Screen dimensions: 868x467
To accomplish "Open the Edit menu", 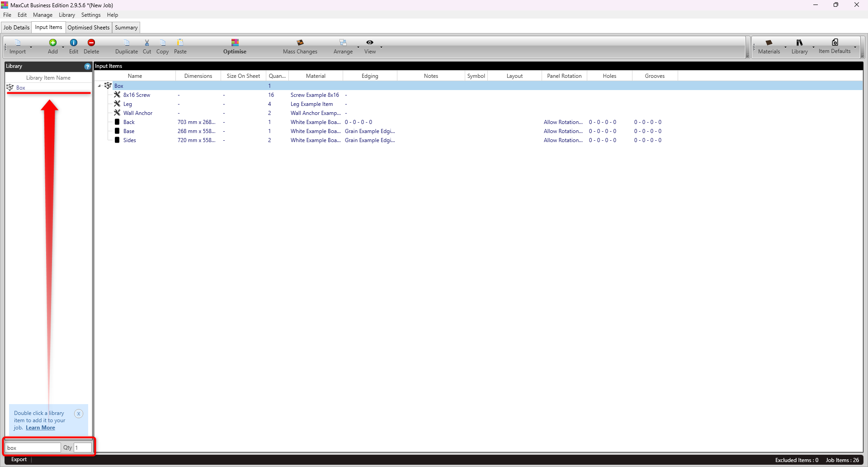I will (x=22, y=15).
